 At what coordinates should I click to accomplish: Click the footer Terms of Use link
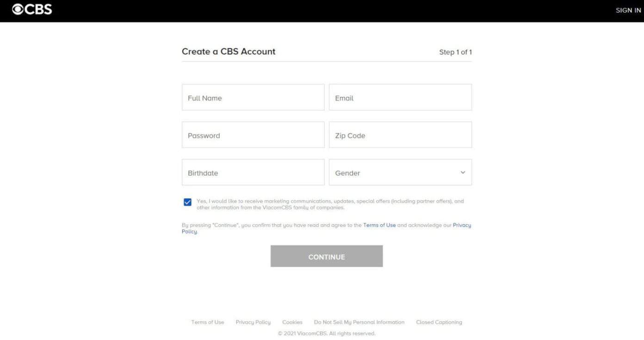207,322
